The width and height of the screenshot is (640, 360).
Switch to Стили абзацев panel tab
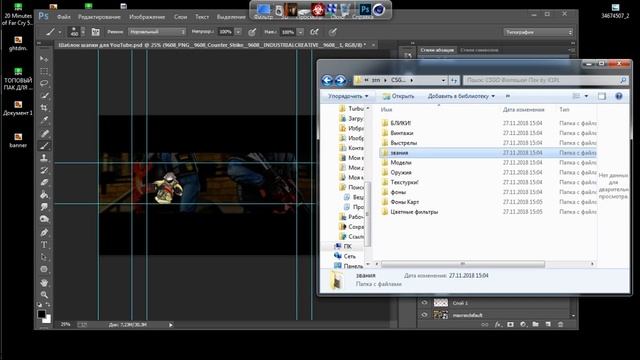pos(437,50)
